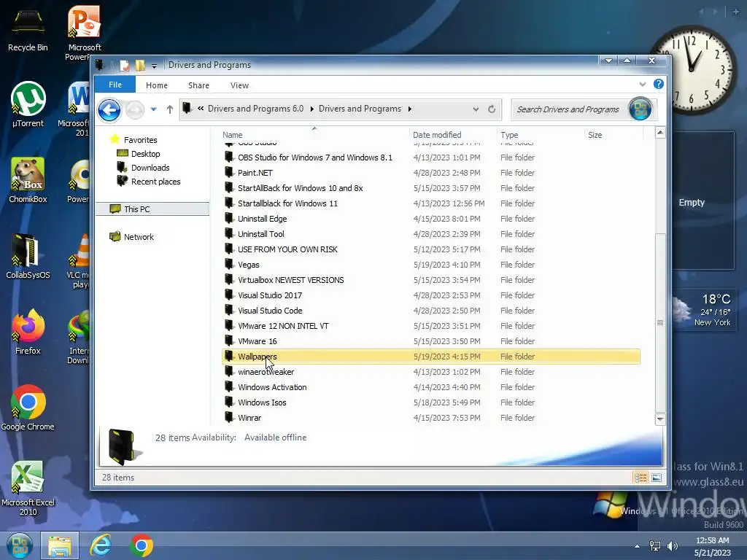The height and width of the screenshot is (560, 747).
Task: Launch Firefox from the desktop
Action: (28, 332)
